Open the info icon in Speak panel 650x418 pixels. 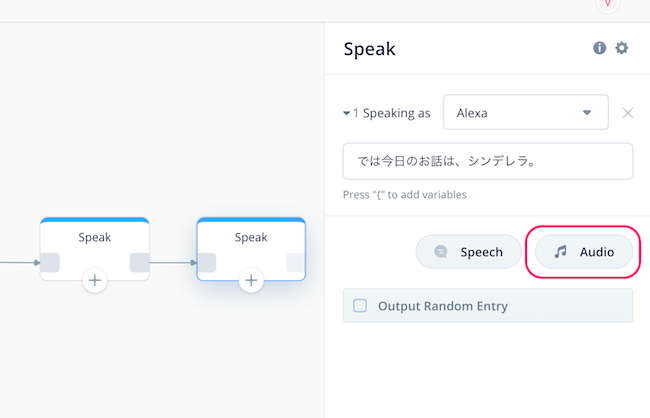click(599, 48)
